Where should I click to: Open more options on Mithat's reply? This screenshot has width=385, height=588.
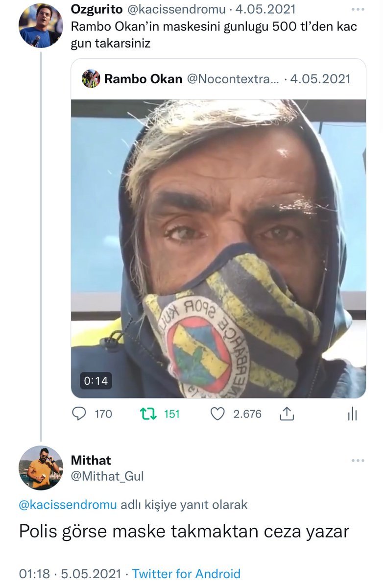pyautogui.click(x=358, y=461)
